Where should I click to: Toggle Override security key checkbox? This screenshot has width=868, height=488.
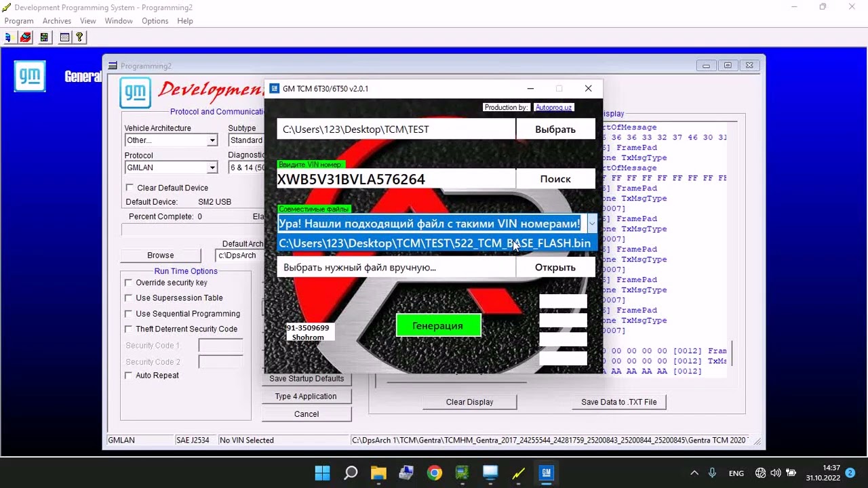[128, 283]
